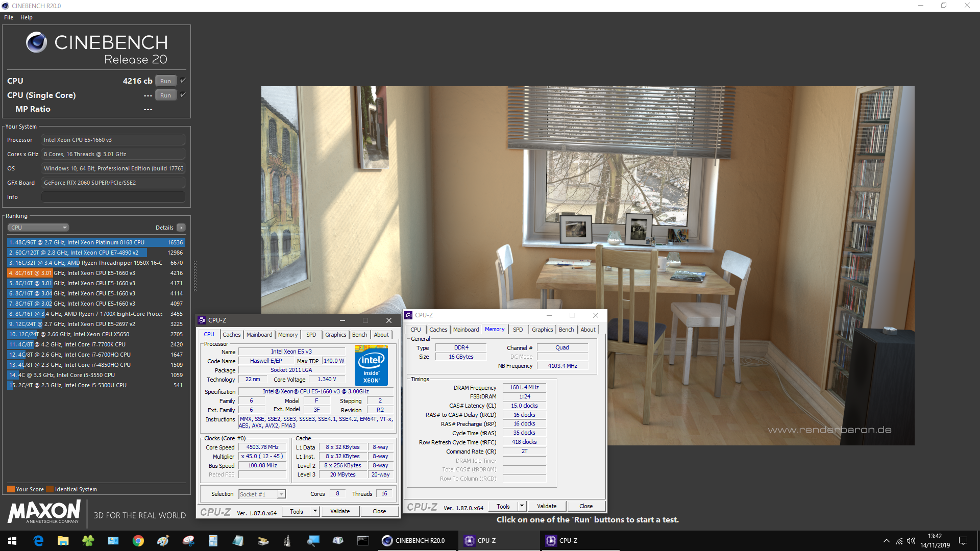Open SPD tab in left CPU-Z window
Viewport: 980px width, 551px height.
[311, 335]
